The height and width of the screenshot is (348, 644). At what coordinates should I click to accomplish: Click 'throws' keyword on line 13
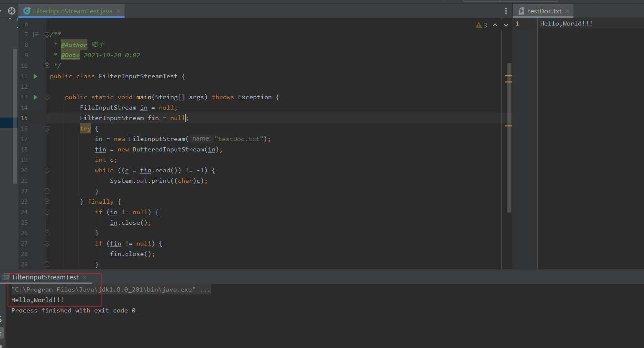click(223, 97)
